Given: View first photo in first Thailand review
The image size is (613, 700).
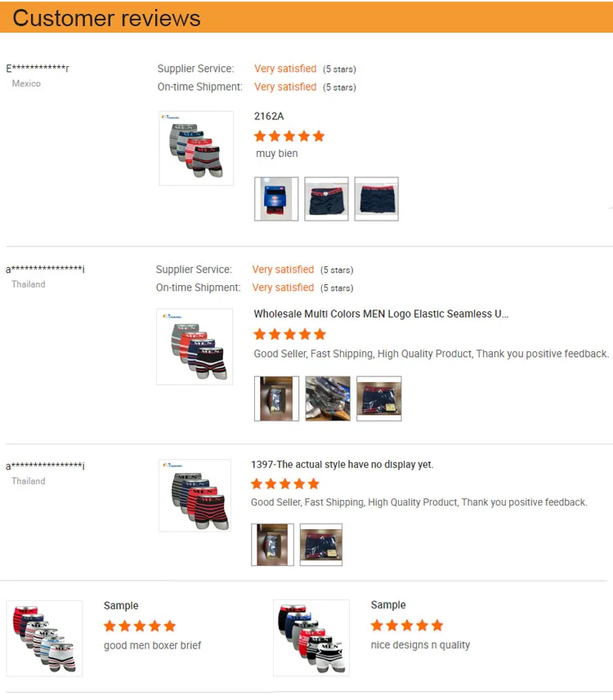Looking at the screenshot, I should coord(276,399).
